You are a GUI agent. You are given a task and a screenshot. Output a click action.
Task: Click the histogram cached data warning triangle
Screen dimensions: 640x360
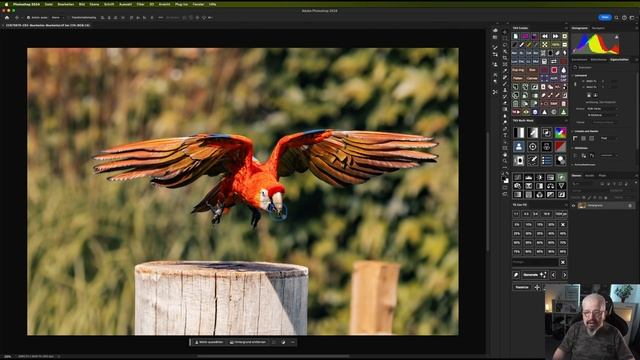[616, 37]
